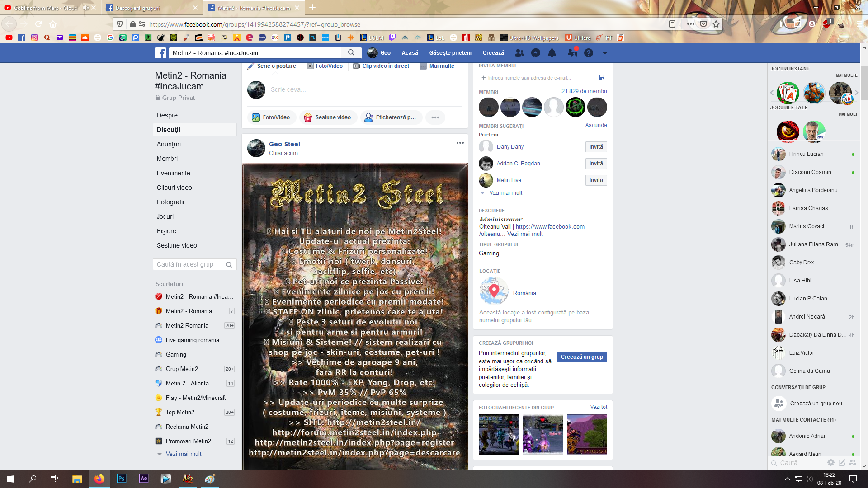Open the Messenger icon in the header
Screen dimensions: 868x488
tap(536, 53)
